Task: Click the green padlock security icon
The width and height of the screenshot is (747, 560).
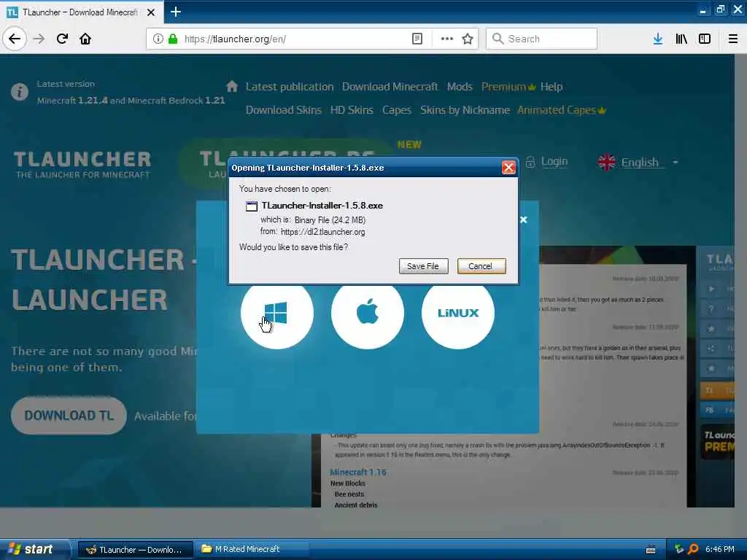Action: coord(173,39)
